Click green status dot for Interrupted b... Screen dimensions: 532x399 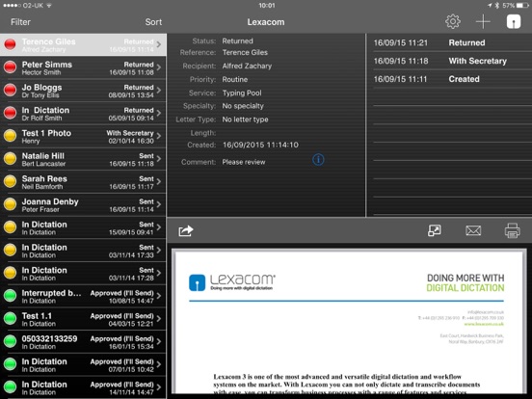[x=11, y=296]
